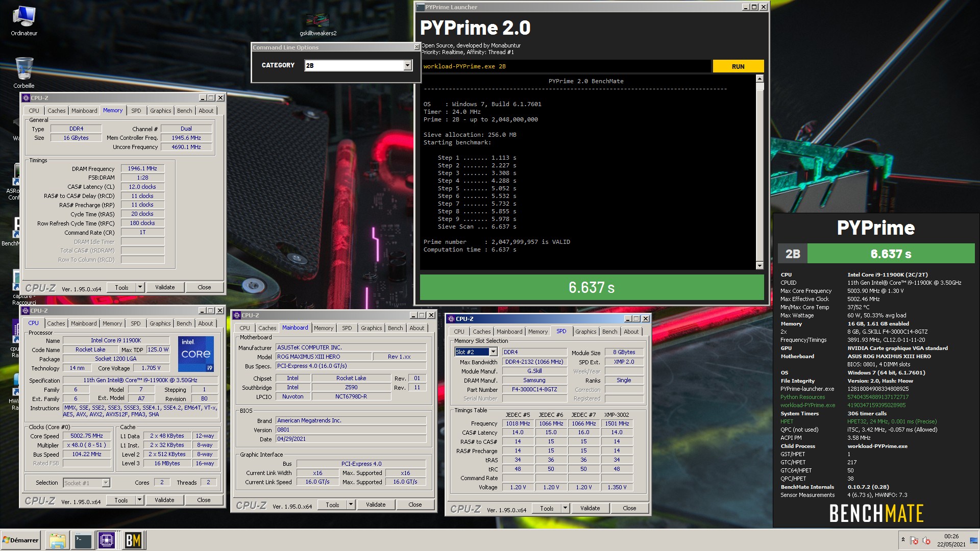Click the Core Speed value 5002.75 MHz

coord(87,436)
